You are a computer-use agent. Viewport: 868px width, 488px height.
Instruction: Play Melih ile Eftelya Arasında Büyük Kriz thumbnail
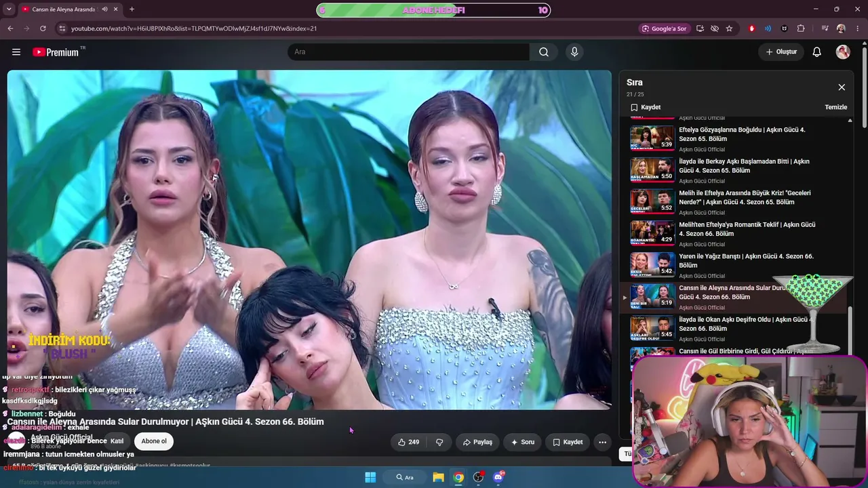[652, 201]
